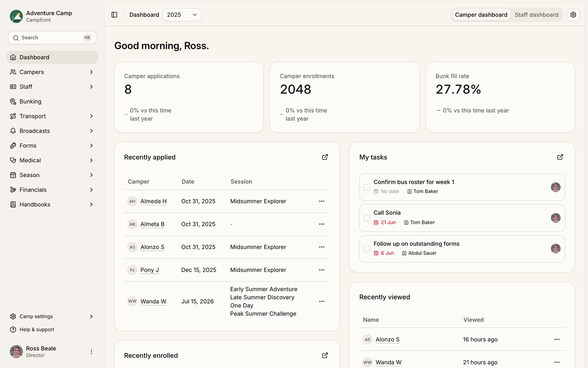Open row options for Almeda H
Image resolution: width=588 pixels, height=368 pixels.
coord(322,201)
